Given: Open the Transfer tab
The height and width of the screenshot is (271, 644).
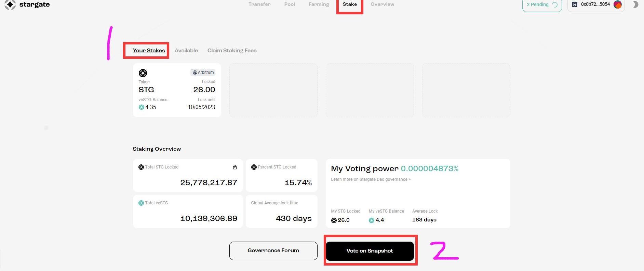Looking at the screenshot, I should point(259,4).
